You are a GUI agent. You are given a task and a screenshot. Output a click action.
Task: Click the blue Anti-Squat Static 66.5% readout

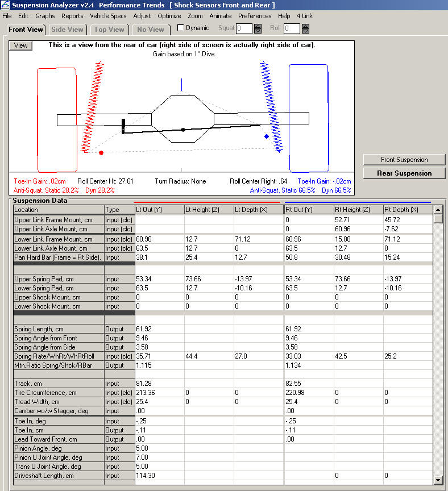(282, 190)
